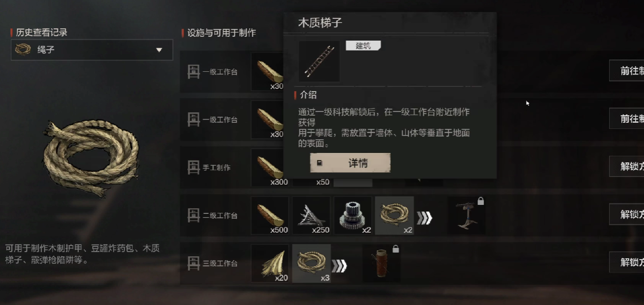Click 解锁 button in 二级工作台 row
Screen dimensions: 644x305
click(627, 214)
